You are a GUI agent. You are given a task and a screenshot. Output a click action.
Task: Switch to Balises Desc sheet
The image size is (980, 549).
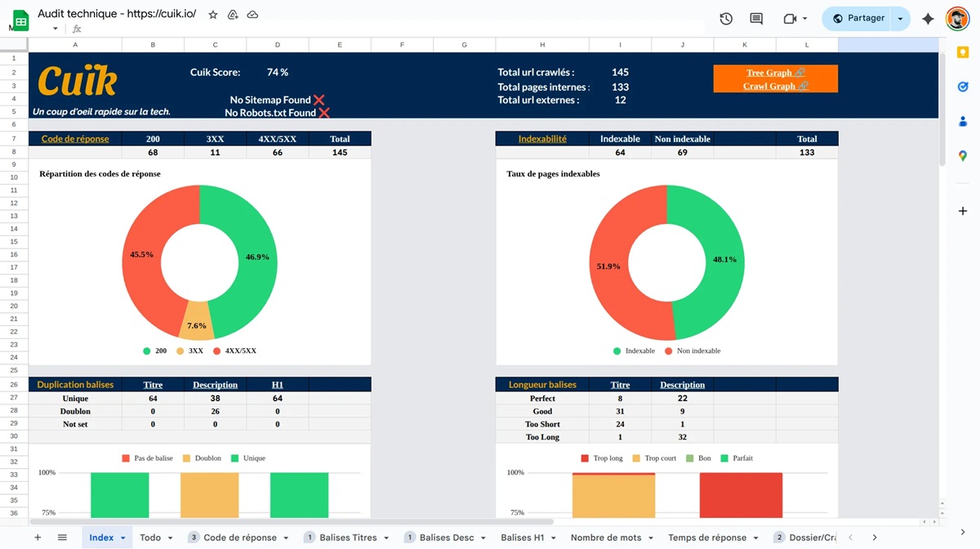447,538
